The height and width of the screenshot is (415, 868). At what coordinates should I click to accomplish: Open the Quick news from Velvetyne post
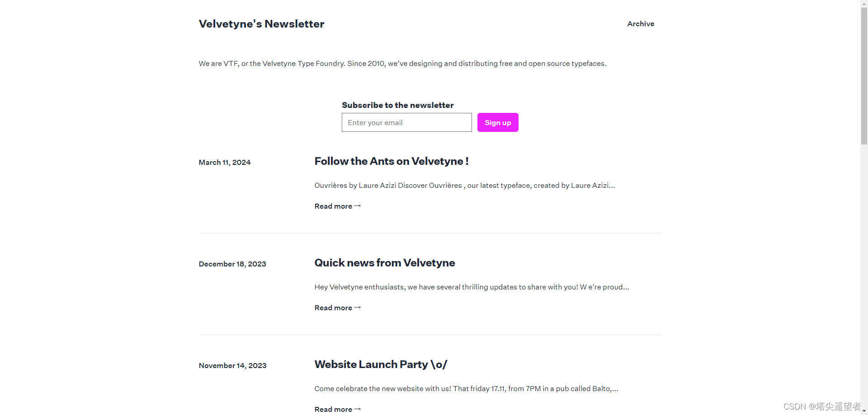tap(385, 263)
